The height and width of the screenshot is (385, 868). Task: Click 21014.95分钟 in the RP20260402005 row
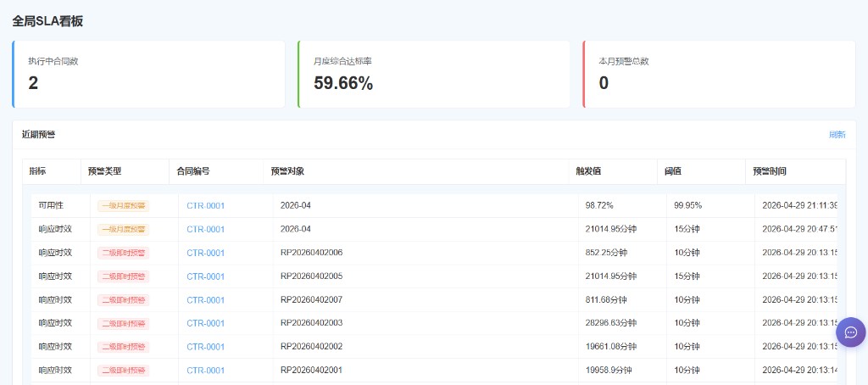611,276
